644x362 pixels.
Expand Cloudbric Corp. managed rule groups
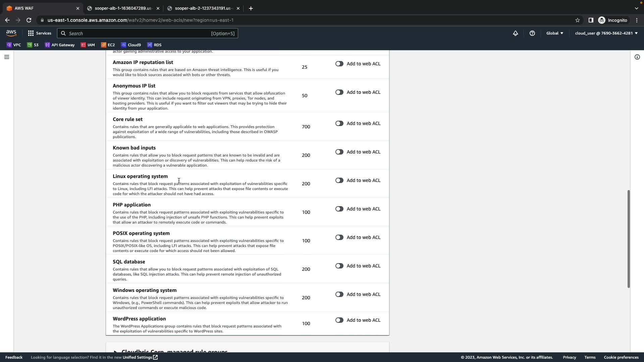[174, 351]
